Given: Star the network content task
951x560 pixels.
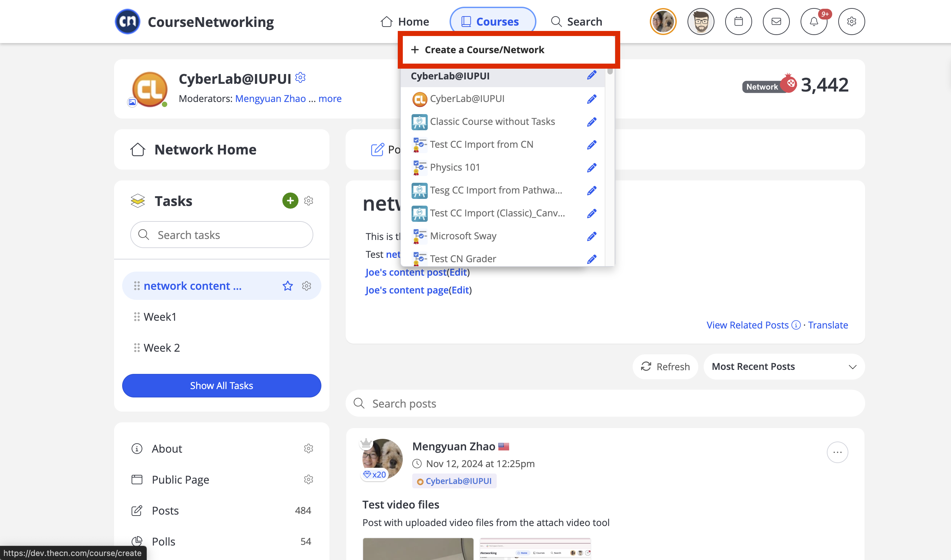Looking at the screenshot, I should point(288,286).
